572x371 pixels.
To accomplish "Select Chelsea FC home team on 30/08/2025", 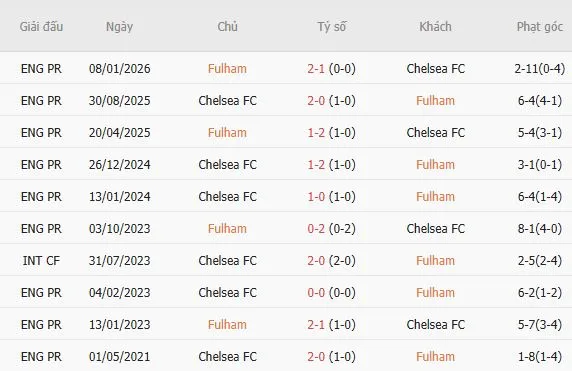I will [227, 101].
